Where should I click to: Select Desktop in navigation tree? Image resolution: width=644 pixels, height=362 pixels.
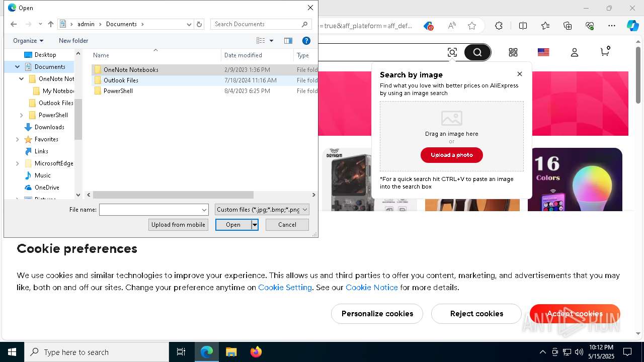pos(45,55)
